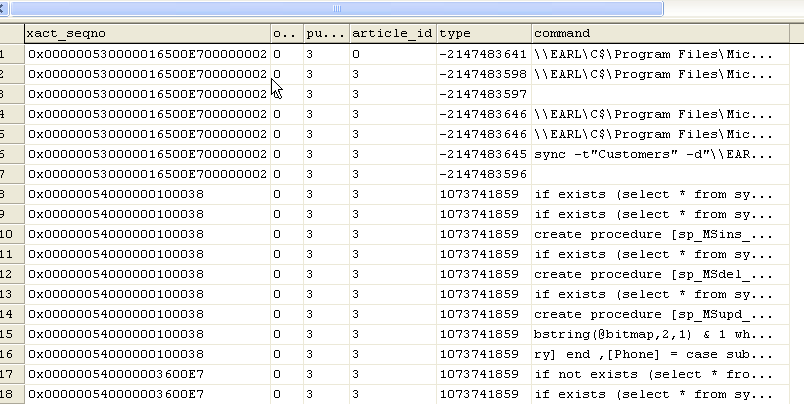Select the create procedure sp_MSins command cell

pyautogui.click(x=654, y=234)
